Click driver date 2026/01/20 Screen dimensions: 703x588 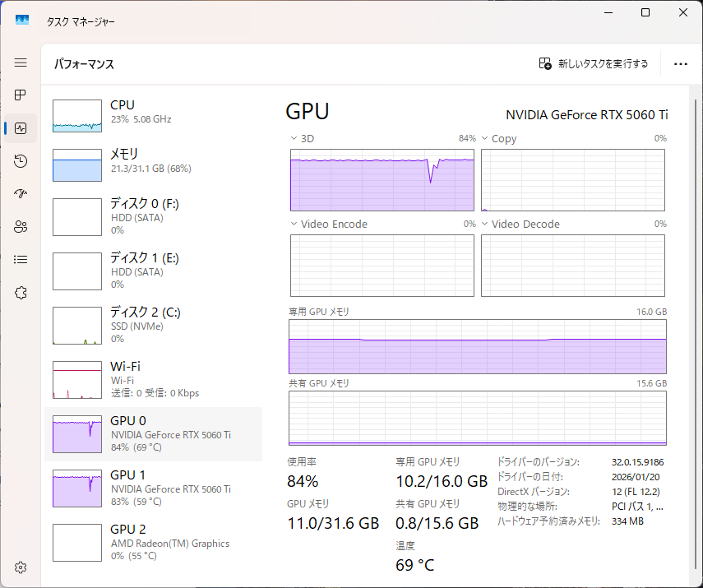point(636,477)
